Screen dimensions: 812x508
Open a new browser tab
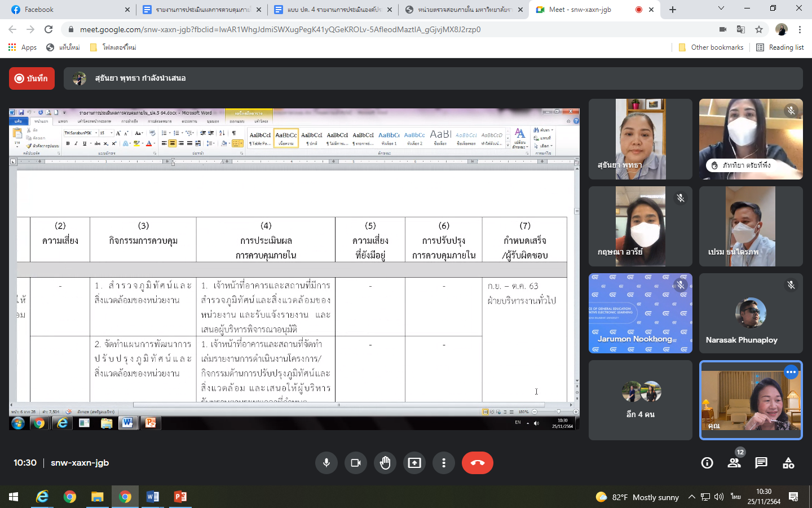(673, 10)
